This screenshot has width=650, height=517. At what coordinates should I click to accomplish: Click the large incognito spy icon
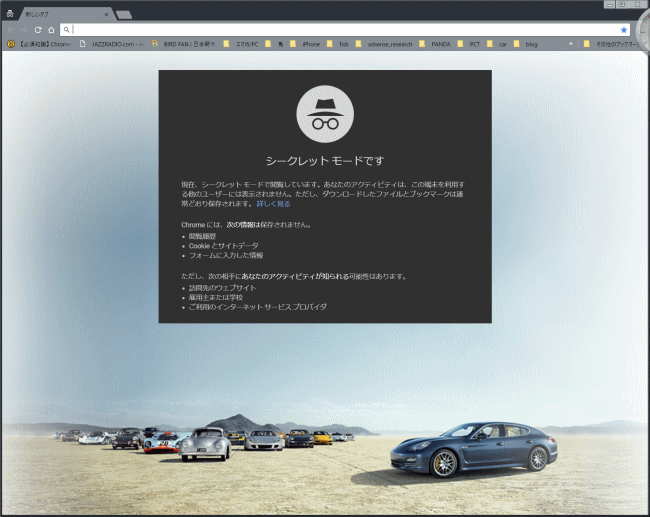(x=325, y=114)
